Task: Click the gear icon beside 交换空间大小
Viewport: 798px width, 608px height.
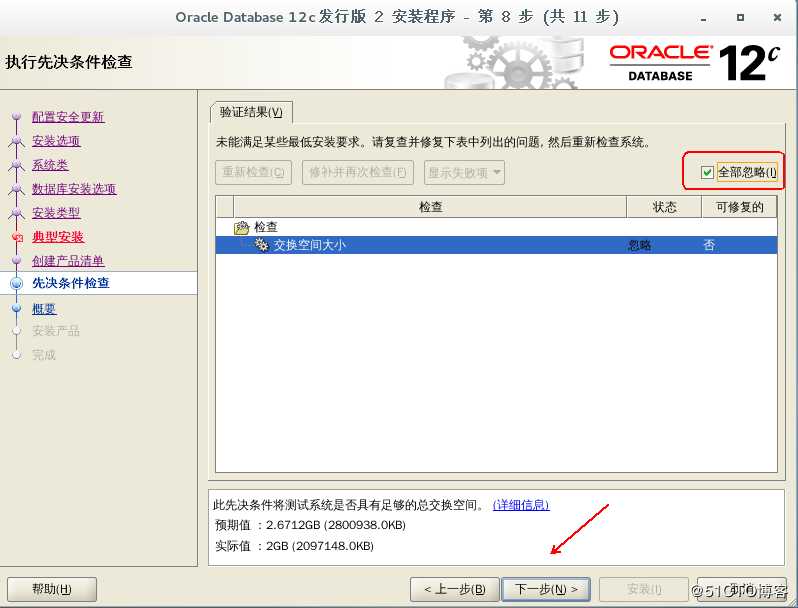Action: (262, 245)
